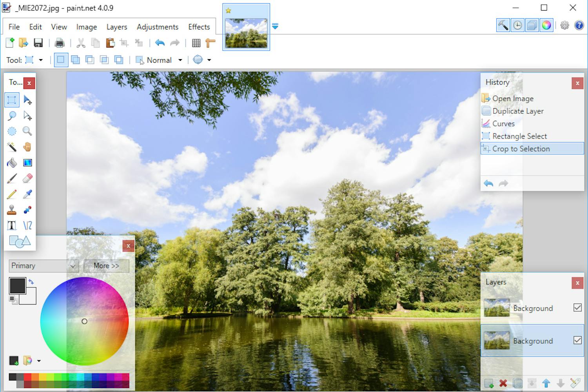Toggle visibility of the selected Background layer
Viewport: 588px width, 392px height.
point(577,340)
